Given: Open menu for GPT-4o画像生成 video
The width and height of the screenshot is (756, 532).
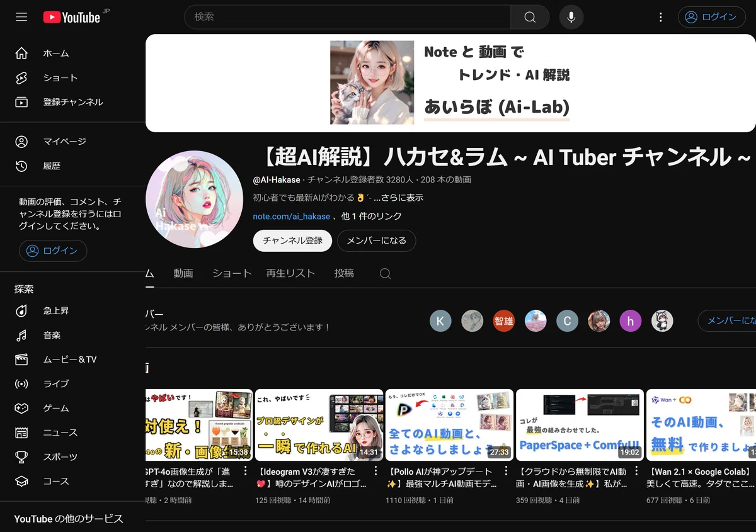Looking at the screenshot, I should pos(245,471).
